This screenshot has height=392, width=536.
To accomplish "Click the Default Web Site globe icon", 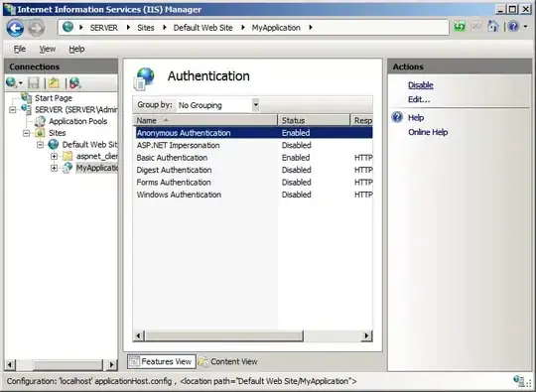I will click(x=54, y=144).
